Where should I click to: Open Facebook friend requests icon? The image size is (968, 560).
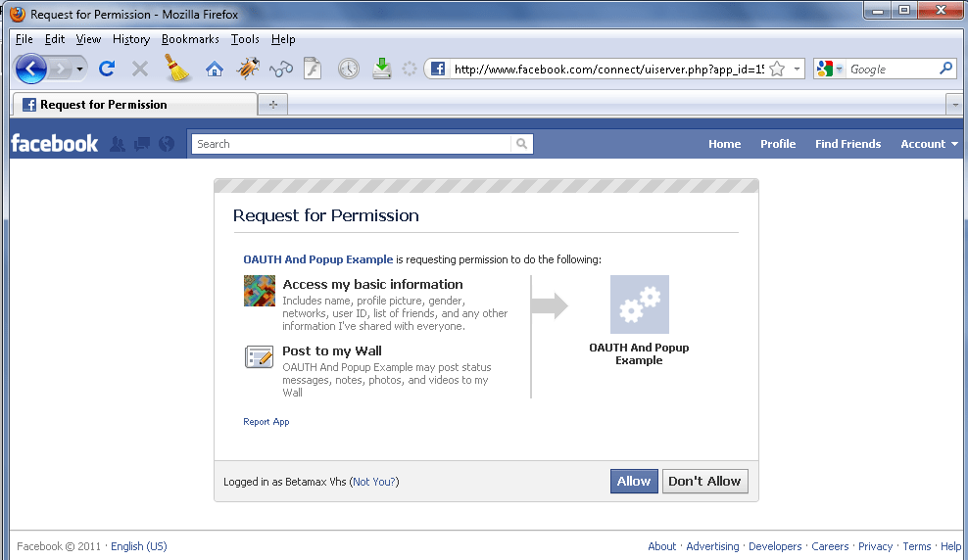pyautogui.click(x=118, y=144)
